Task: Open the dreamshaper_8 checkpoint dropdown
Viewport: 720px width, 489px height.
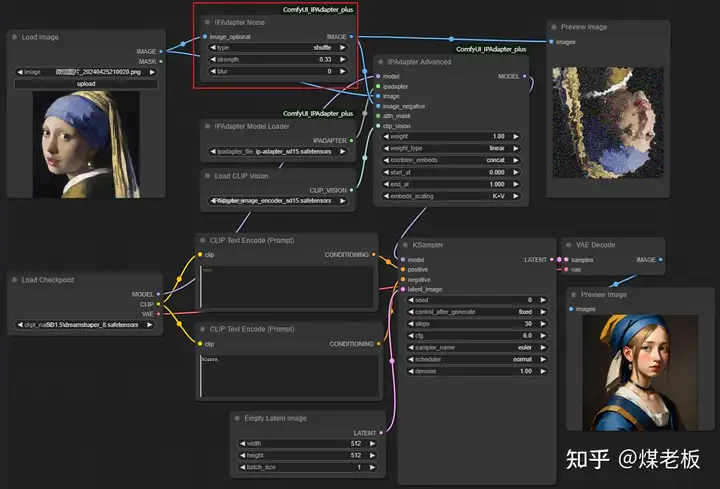Action: pyautogui.click(x=84, y=325)
